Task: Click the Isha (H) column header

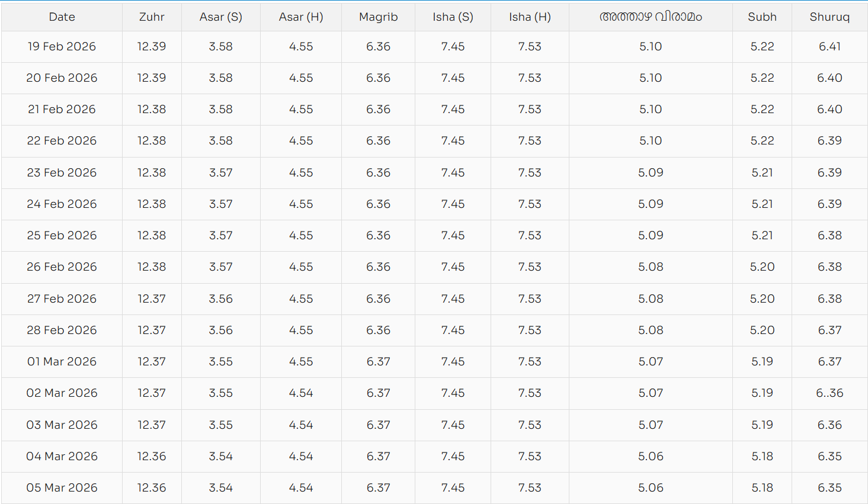Action: pyautogui.click(x=530, y=17)
